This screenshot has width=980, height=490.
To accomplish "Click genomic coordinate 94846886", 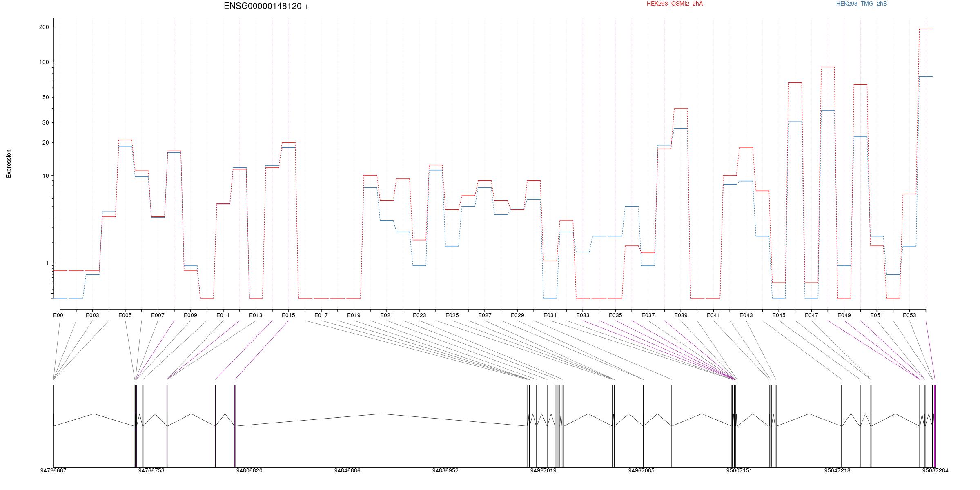I will click(x=347, y=470).
